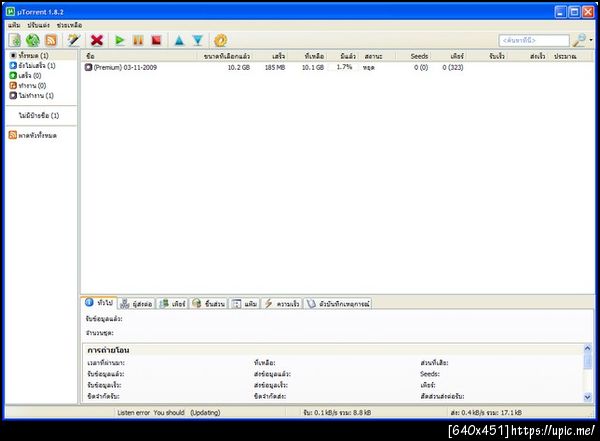Switch to the Trackers tab
This screenshot has width=600, height=441.
click(x=136, y=304)
